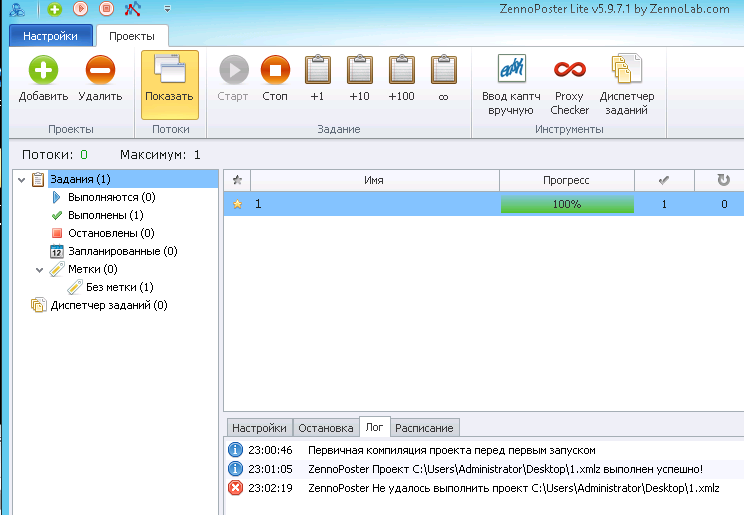
Task: Add +100 executions to the task
Action: point(401,79)
